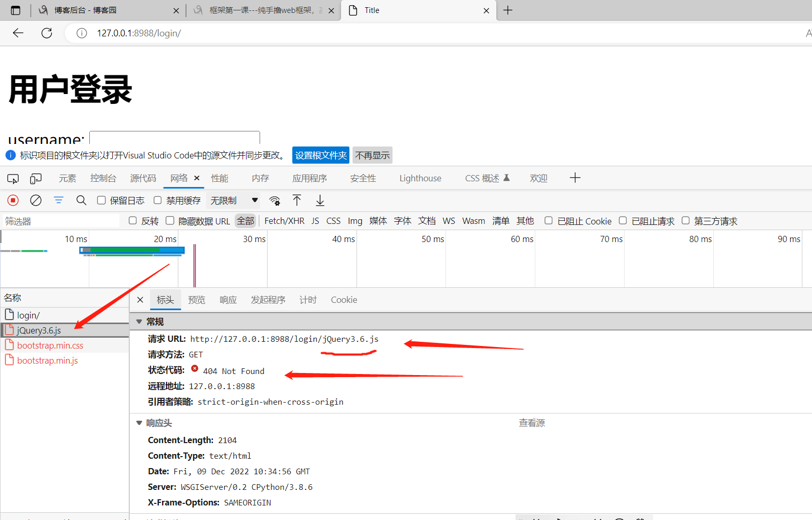Open the 发起程序 request tab

click(x=268, y=300)
